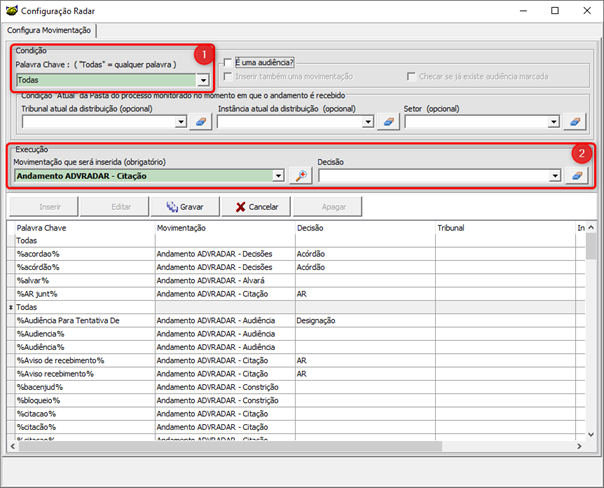Click the Editar button
Image resolution: width=604 pixels, height=488 pixels.
pos(114,207)
